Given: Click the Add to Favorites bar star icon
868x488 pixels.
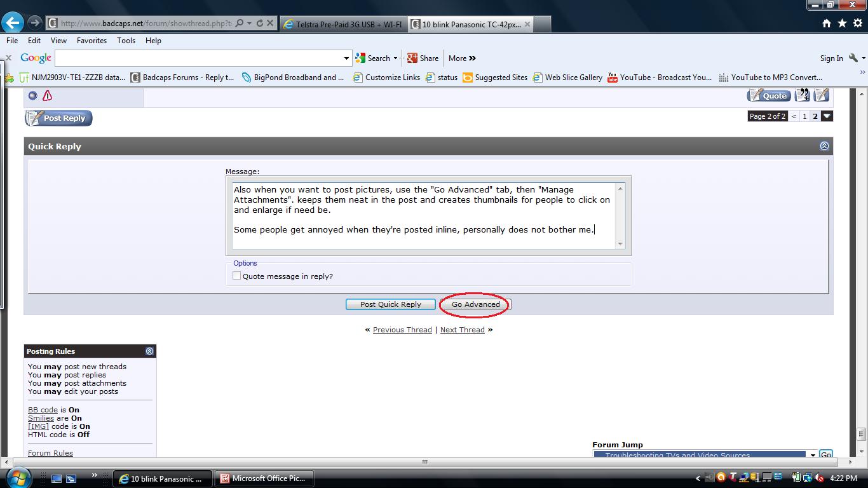Looking at the screenshot, I should pyautogui.click(x=9, y=78).
